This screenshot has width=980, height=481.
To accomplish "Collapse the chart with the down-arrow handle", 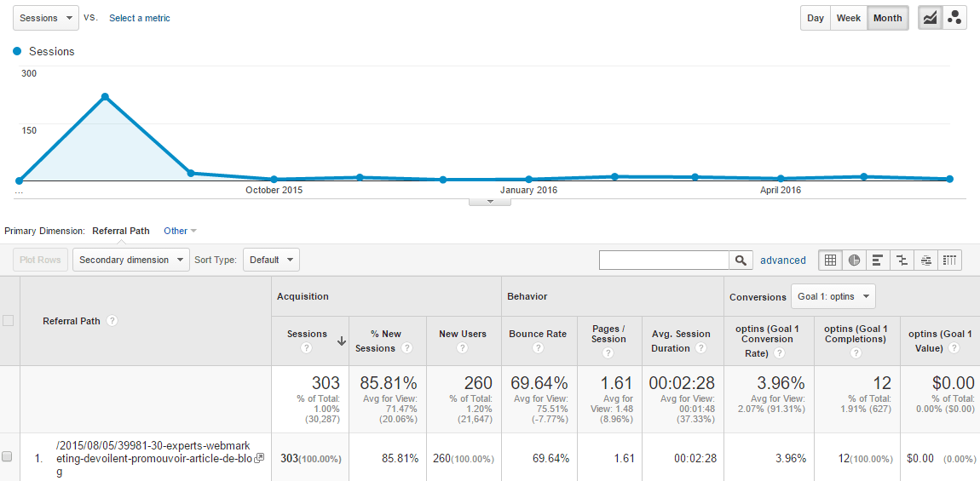I will pos(490,201).
